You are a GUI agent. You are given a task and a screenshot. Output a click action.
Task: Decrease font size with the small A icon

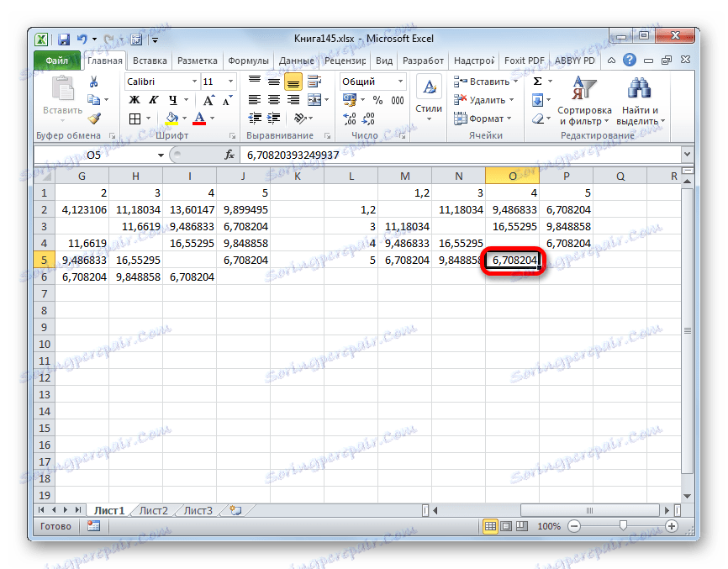[227, 100]
